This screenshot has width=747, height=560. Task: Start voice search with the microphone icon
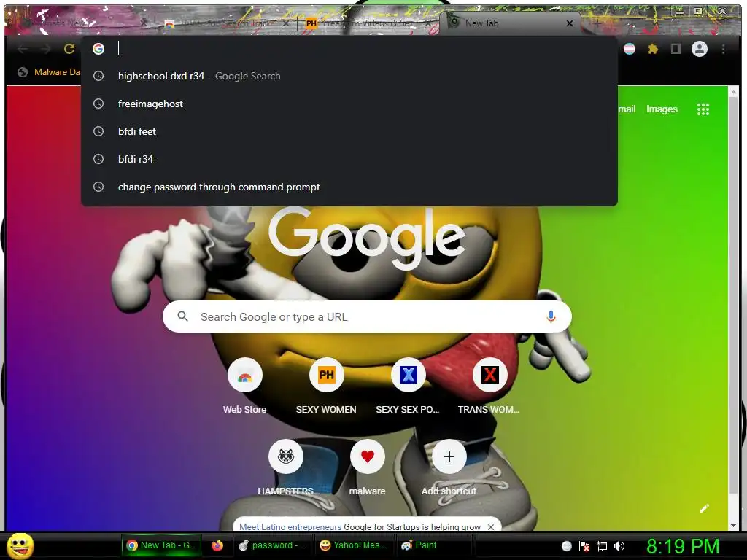tap(551, 316)
